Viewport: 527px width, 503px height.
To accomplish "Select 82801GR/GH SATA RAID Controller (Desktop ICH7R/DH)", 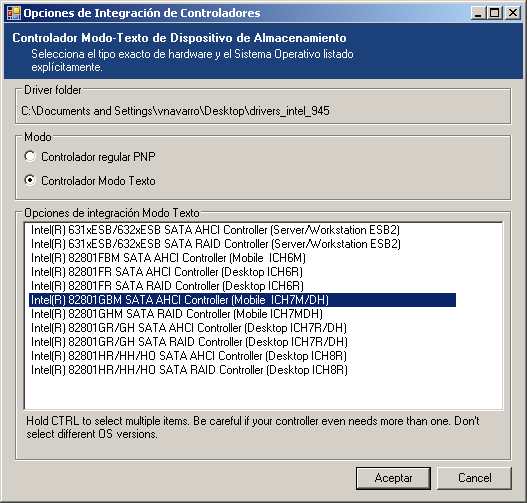I will pyautogui.click(x=189, y=342).
